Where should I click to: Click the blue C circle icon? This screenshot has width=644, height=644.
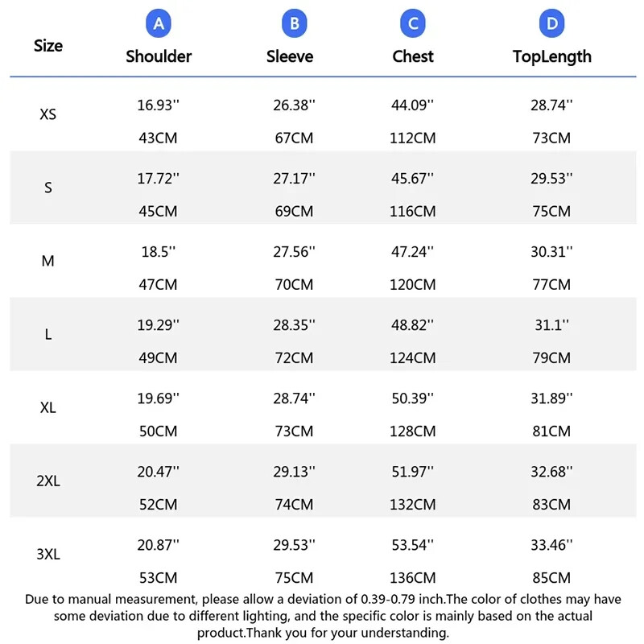(x=413, y=24)
